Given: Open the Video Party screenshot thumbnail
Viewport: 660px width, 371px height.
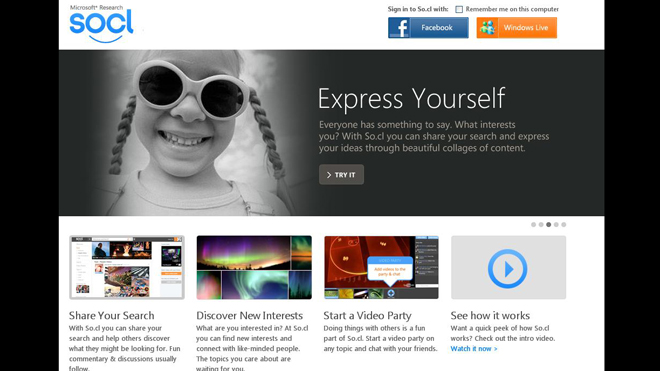Looking at the screenshot, I should click(x=381, y=267).
